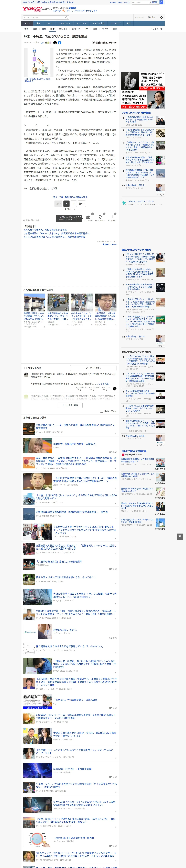Click the web search magnifier button at top
This screenshot has width=186, height=868.
(161, 2)
